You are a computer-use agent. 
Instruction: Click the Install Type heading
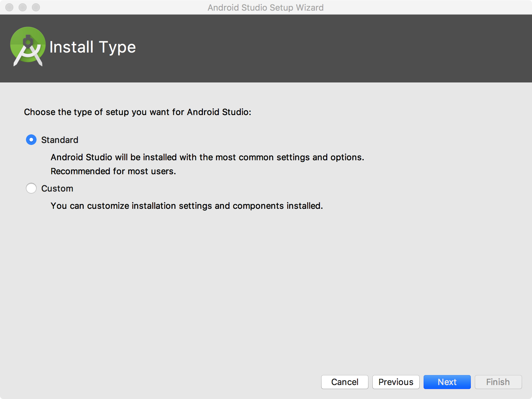click(x=92, y=47)
